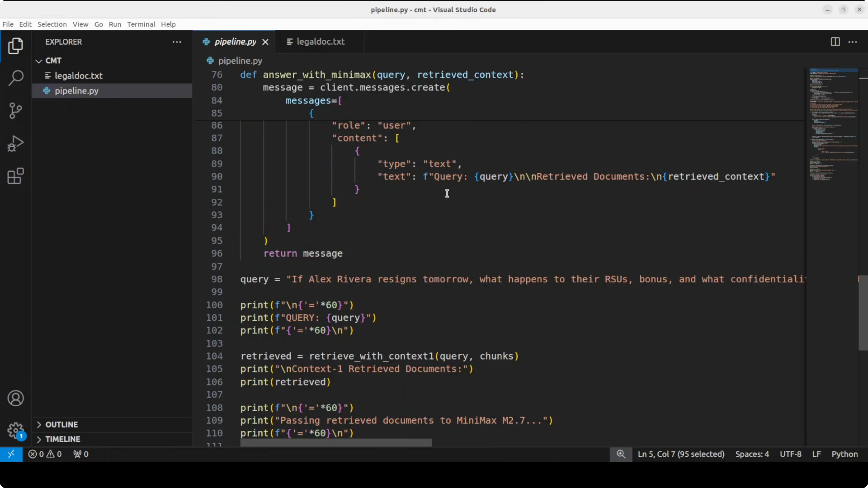Toggle the Explorer view icon
The width and height of the screenshot is (868, 488).
pos(16,46)
